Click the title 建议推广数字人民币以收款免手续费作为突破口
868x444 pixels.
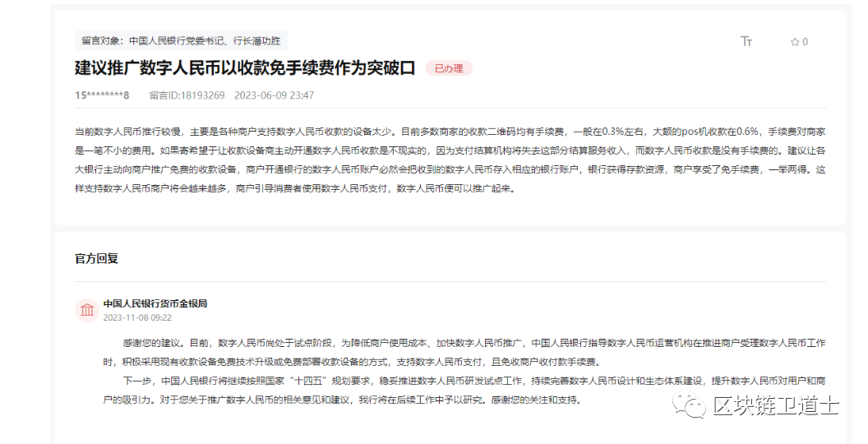[x=245, y=67]
